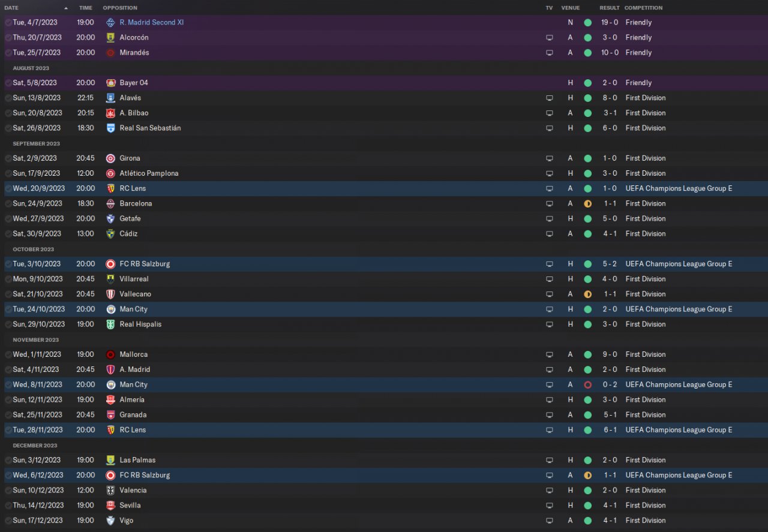Click the green win indicator for Mallorca
The height and width of the screenshot is (532, 768).
pyautogui.click(x=587, y=354)
